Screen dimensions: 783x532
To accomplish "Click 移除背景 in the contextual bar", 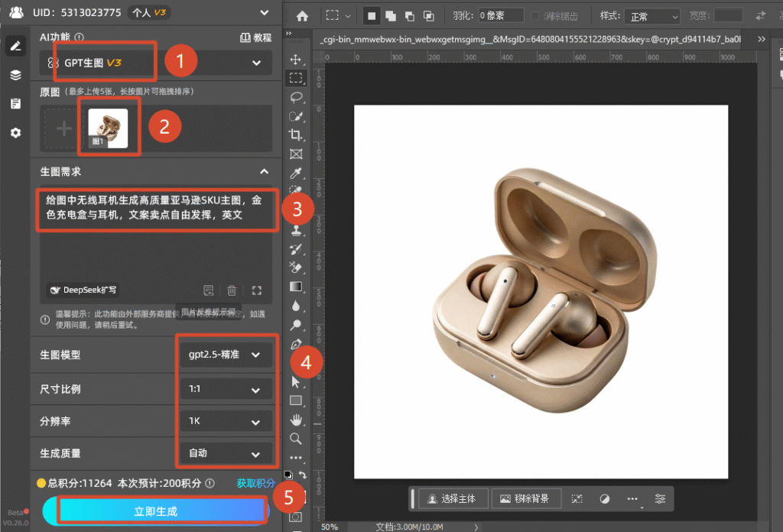I will tap(526, 498).
